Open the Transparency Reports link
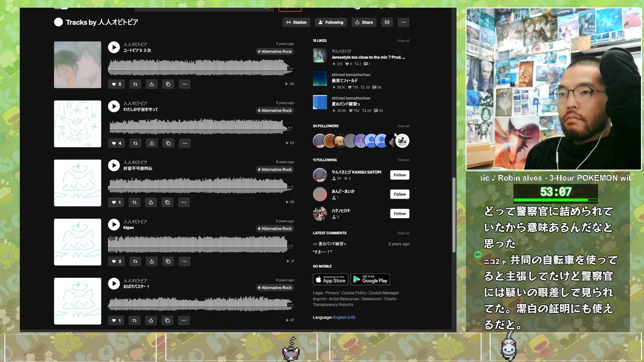 [333, 305]
